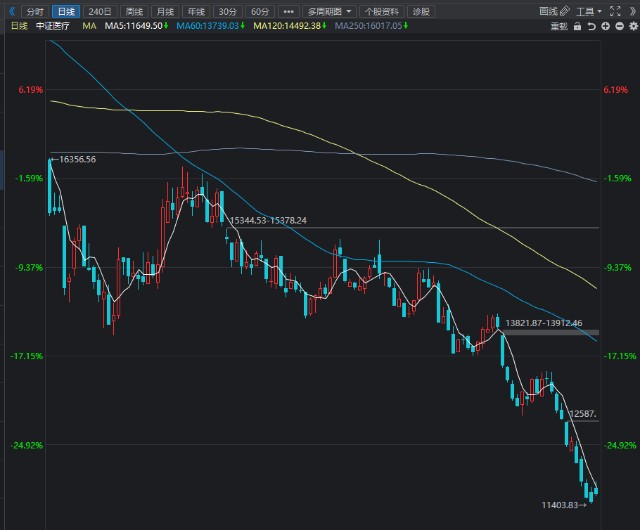Open the more periods ellipsis button

click(x=289, y=12)
